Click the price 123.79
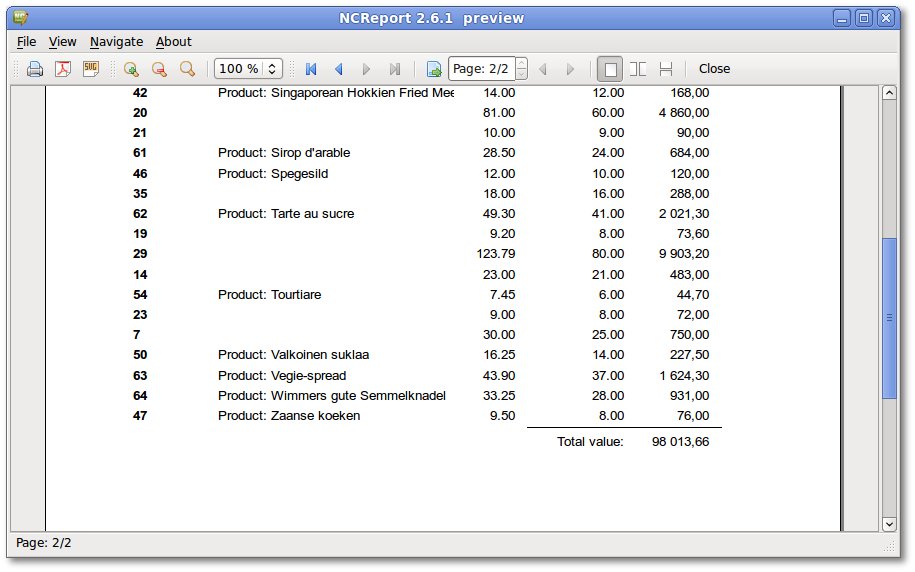This screenshot has height=572, width=915. 496,254
